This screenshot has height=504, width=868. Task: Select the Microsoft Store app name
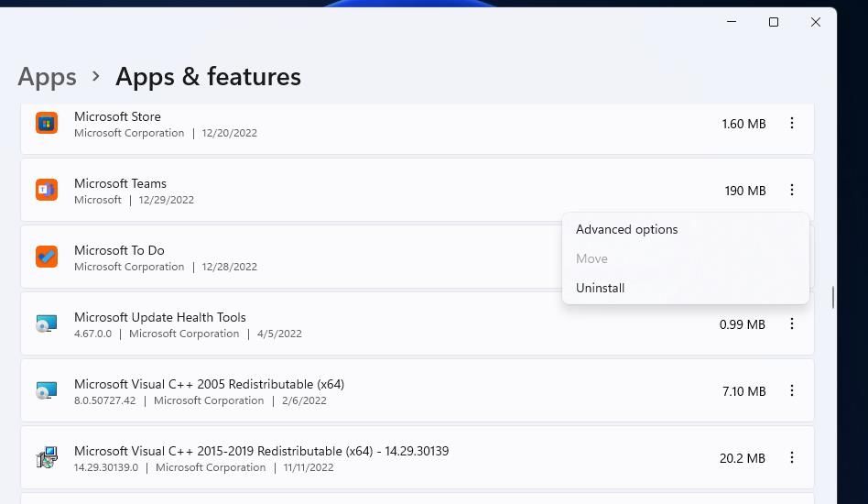point(117,116)
